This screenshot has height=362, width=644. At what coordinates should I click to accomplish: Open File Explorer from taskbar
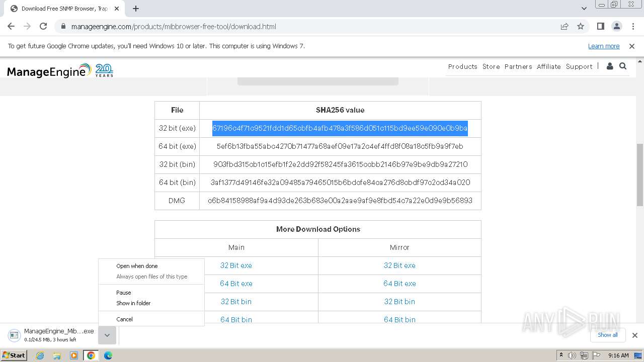[x=57, y=355]
